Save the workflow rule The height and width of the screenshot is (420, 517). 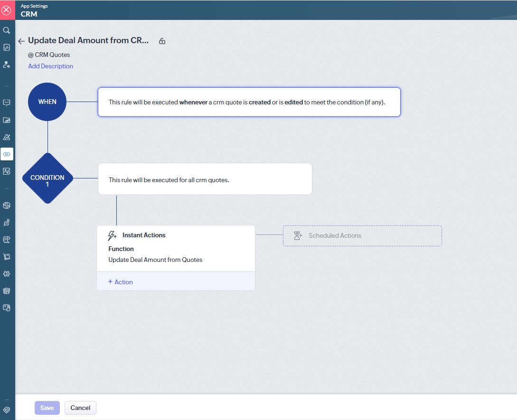click(47, 408)
